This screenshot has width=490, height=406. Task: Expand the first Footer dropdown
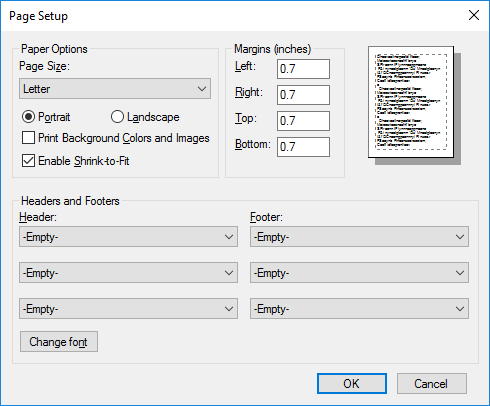(359, 237)
